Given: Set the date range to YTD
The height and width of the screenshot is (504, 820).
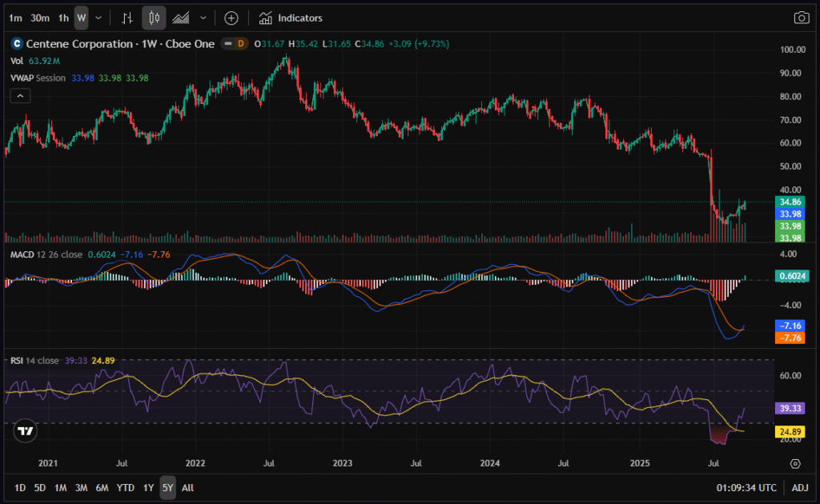Looking at the screenshot, I should pos(125,487).
